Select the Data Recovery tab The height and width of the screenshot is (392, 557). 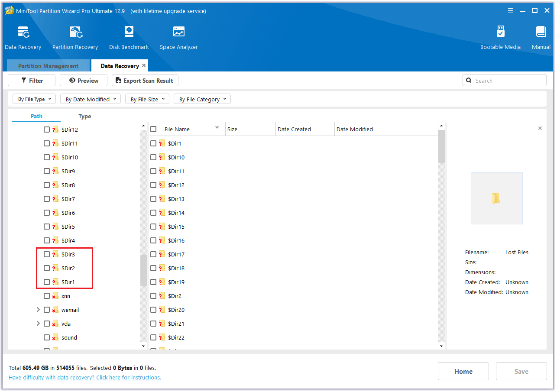120,66
